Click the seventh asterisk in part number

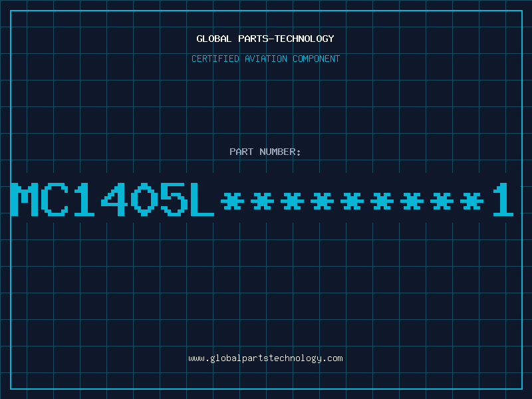(412, 201)
